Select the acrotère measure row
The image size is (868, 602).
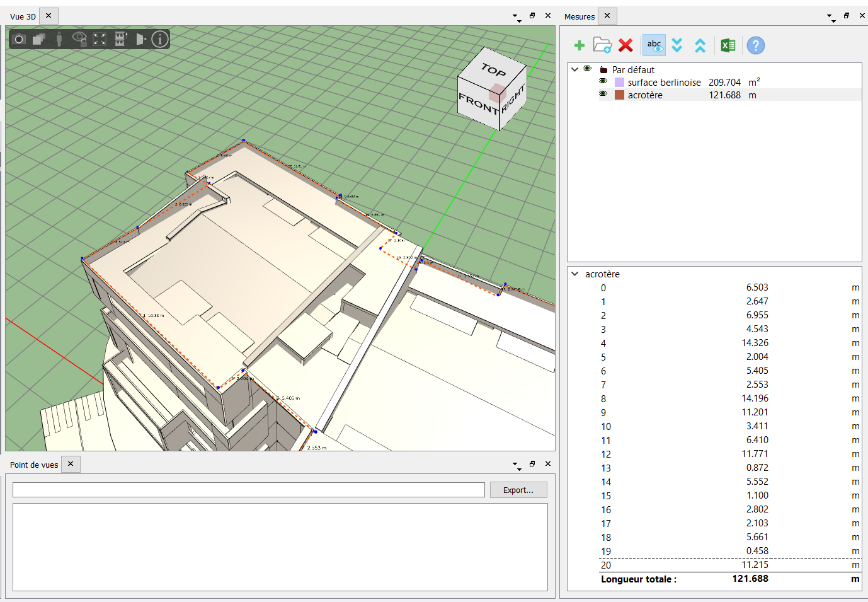[729, 95]
